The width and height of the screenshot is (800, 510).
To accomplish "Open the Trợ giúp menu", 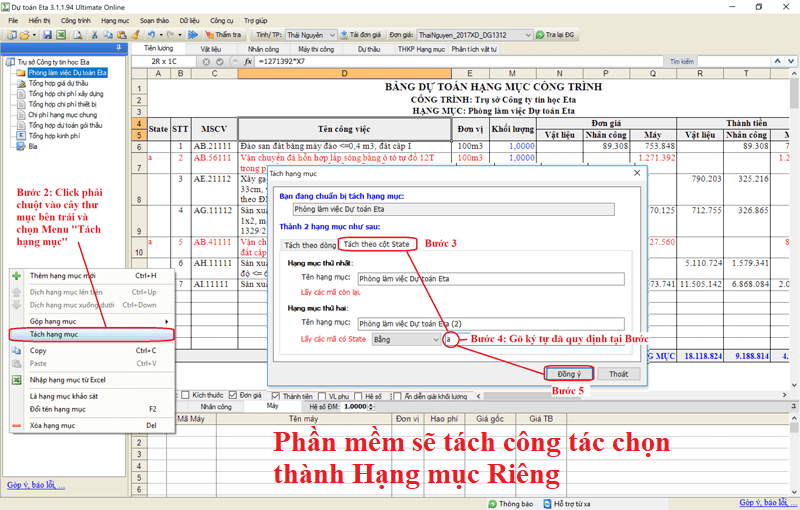I will [255, 20].
